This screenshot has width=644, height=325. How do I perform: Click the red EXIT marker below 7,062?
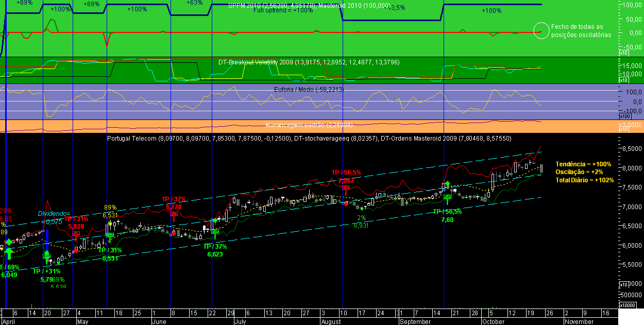click(346, 188)
